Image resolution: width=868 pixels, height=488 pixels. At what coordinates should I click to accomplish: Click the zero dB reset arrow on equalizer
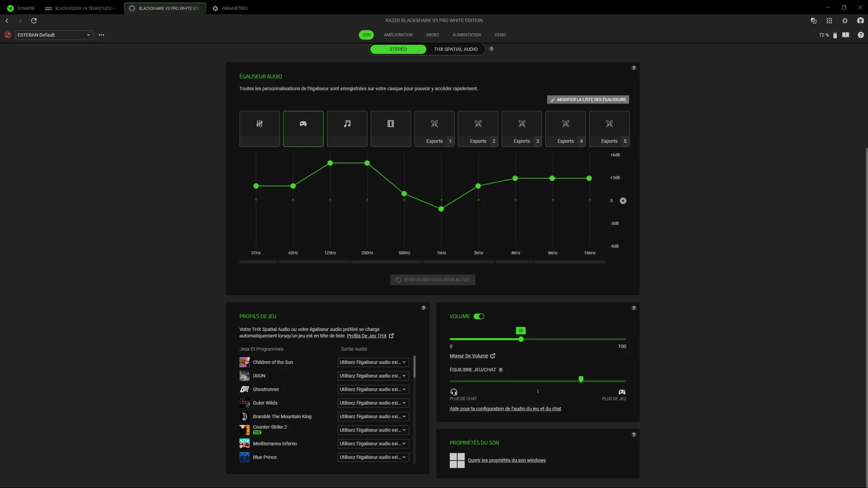[x=623, y=201]
